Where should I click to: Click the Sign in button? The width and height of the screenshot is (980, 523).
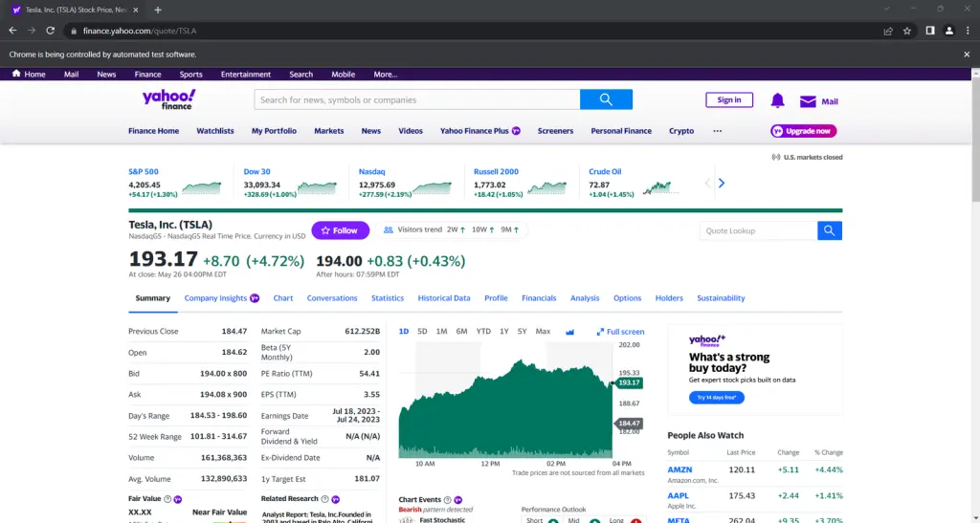click(728, 99)
